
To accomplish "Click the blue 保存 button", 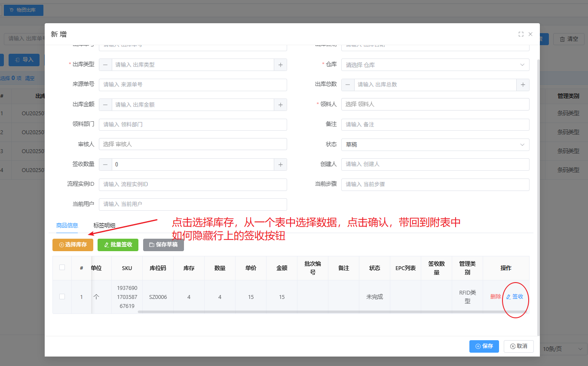I will point(484,346).
